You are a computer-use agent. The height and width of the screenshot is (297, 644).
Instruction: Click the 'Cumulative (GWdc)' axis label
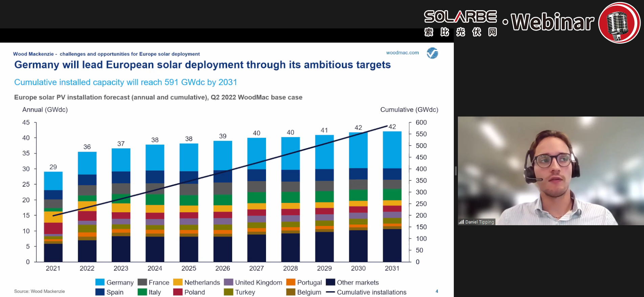coord(409,110)
